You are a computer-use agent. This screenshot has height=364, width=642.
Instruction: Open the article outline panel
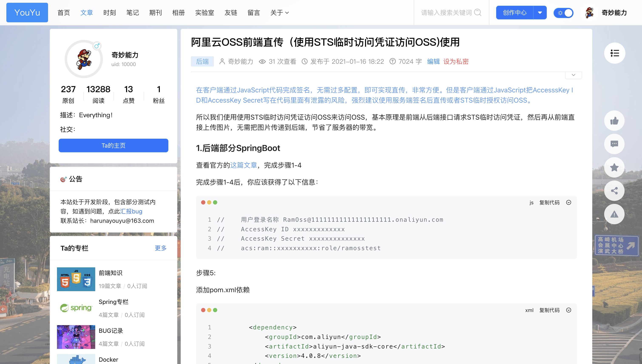coord(615,53)
